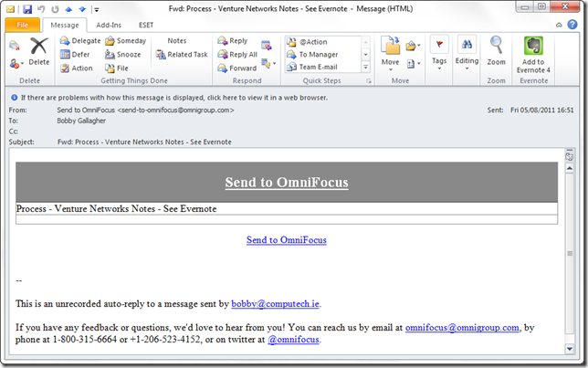Delete this message
The width and height of the screenshot is (588, 368).
39,53
